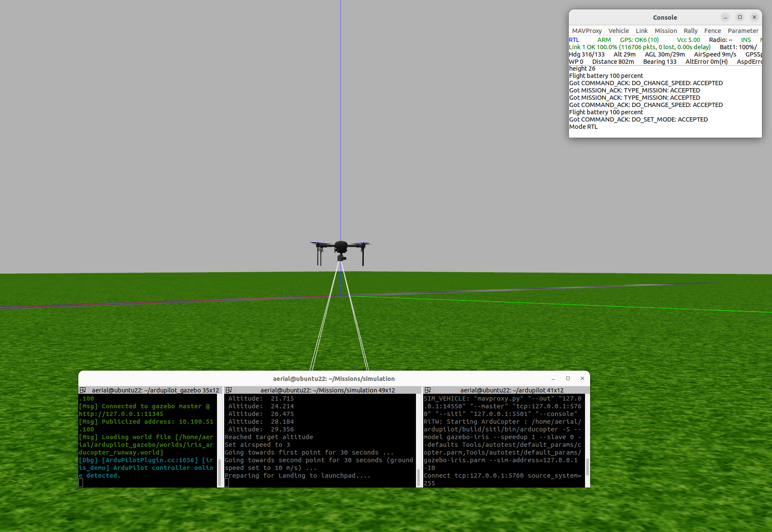Click the grid icon of the ardupilot_gazebo pane

[x=83, y=390]
